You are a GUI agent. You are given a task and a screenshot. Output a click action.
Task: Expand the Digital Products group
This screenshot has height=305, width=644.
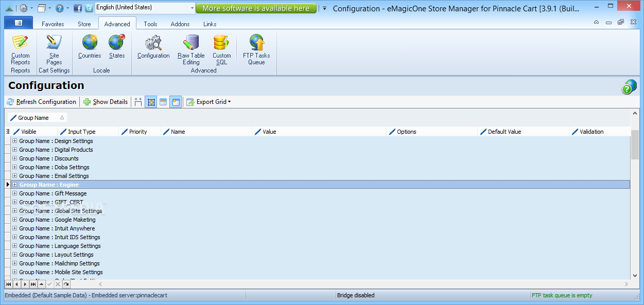tap(14, 150)
